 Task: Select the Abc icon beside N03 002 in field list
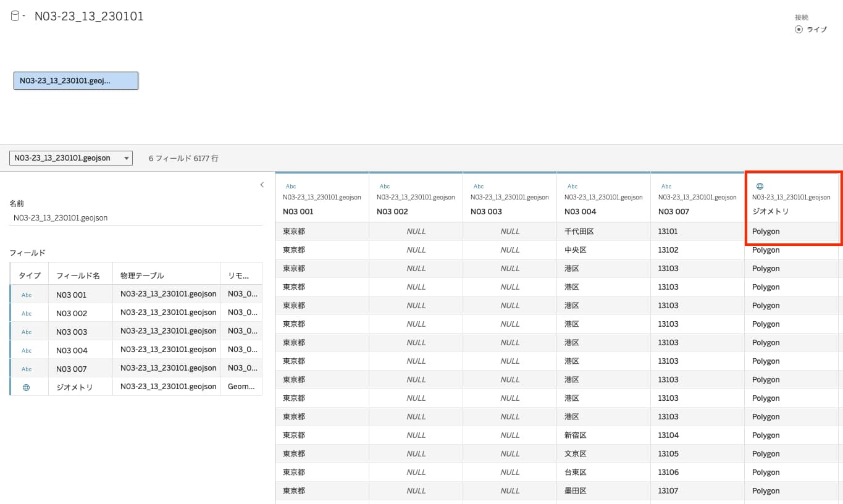[x=26, y=313]
